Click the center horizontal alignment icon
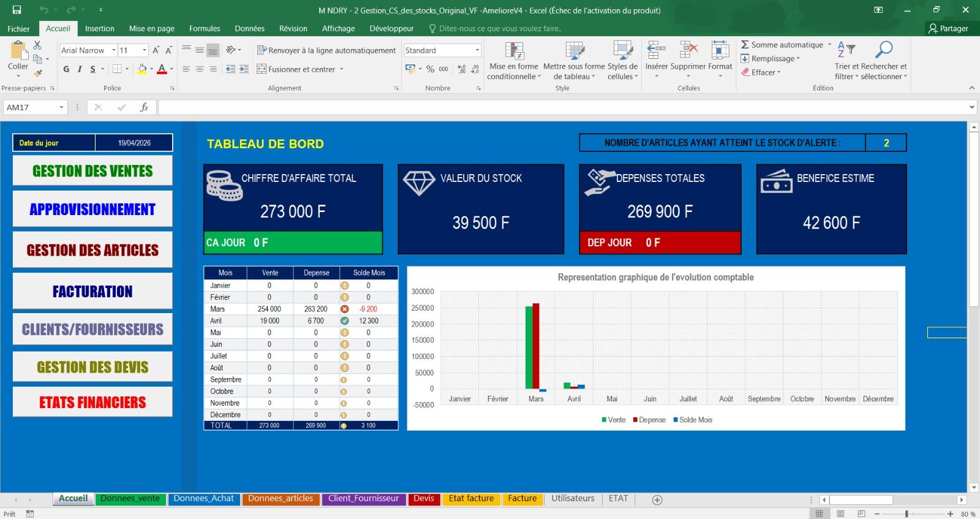Screen dimensions: 980x519 (200, 69)
